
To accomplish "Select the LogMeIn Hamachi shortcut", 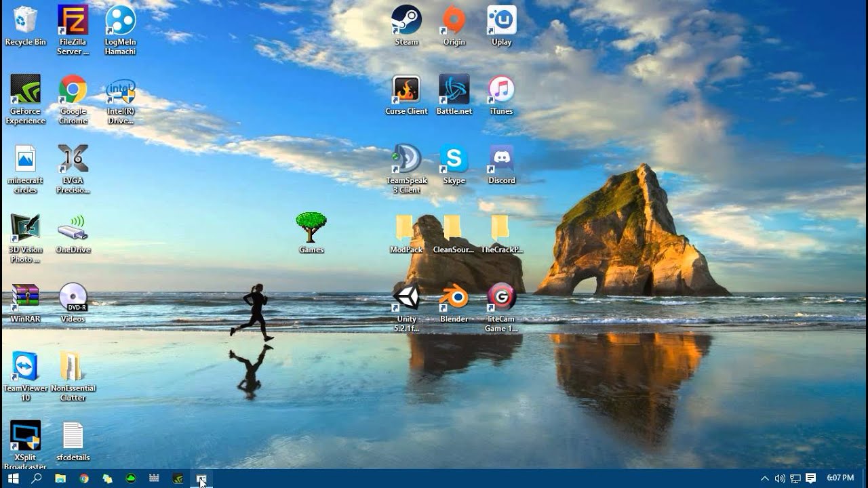I will 121,30.
